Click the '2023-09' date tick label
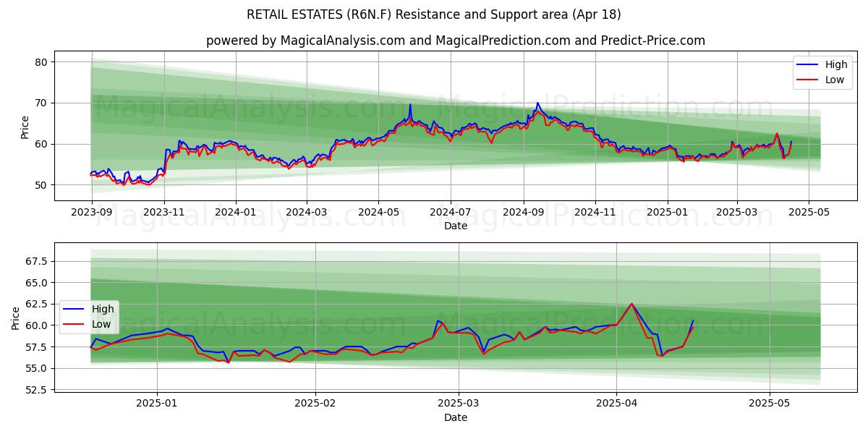This screenshot has height=434, width=868. (x=91, y=213)
